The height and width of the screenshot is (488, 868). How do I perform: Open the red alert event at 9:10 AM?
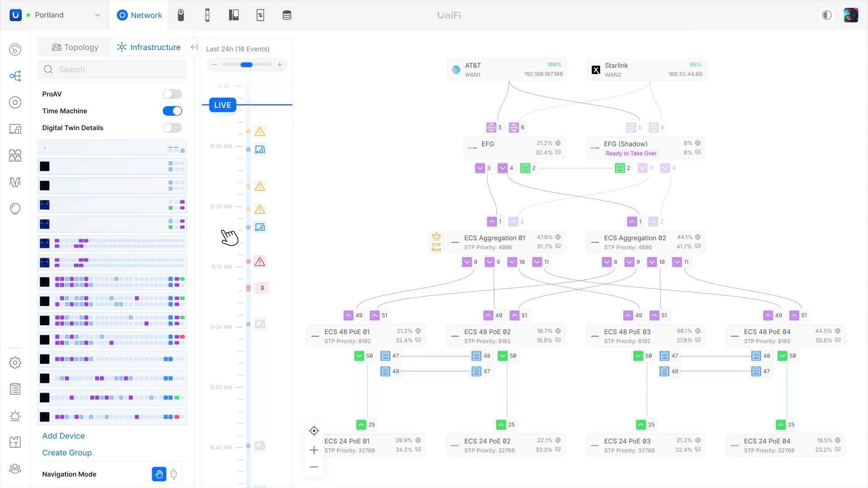[260, 262]
